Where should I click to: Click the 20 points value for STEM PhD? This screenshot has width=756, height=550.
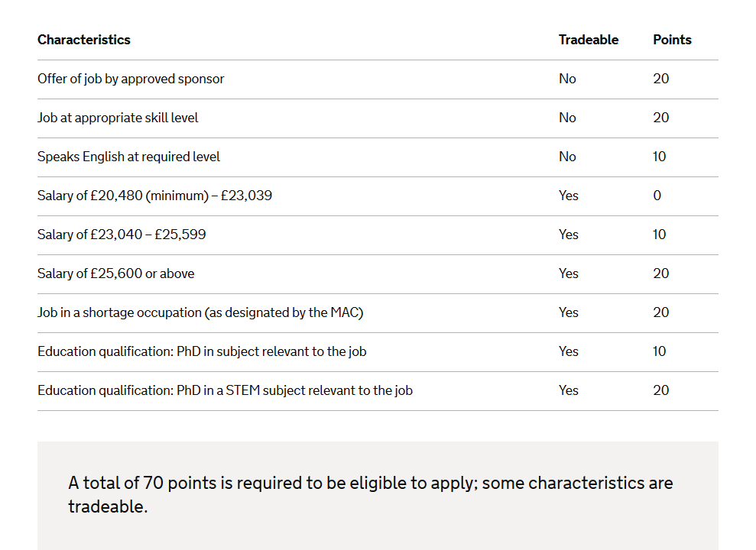point(661,390)
